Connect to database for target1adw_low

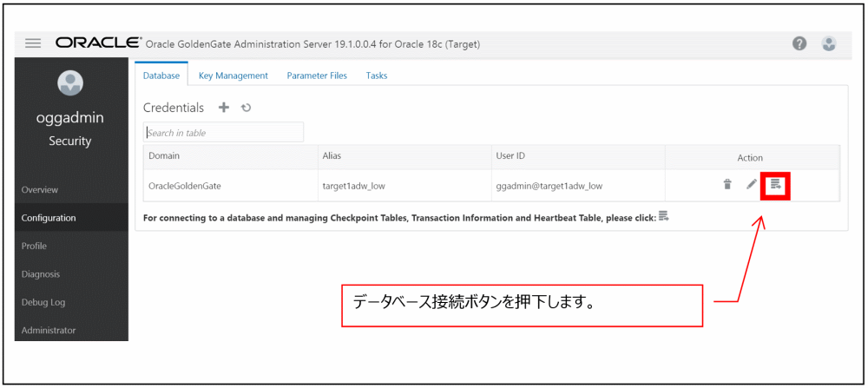(x=775, y=186)
